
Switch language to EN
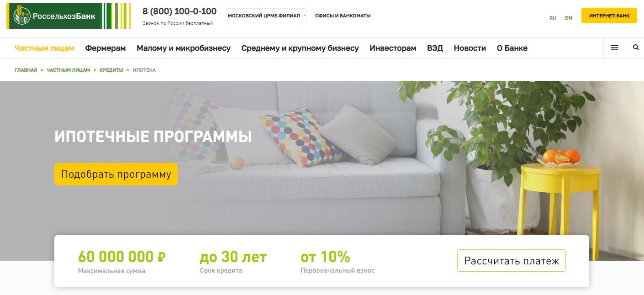coord(569,18)
